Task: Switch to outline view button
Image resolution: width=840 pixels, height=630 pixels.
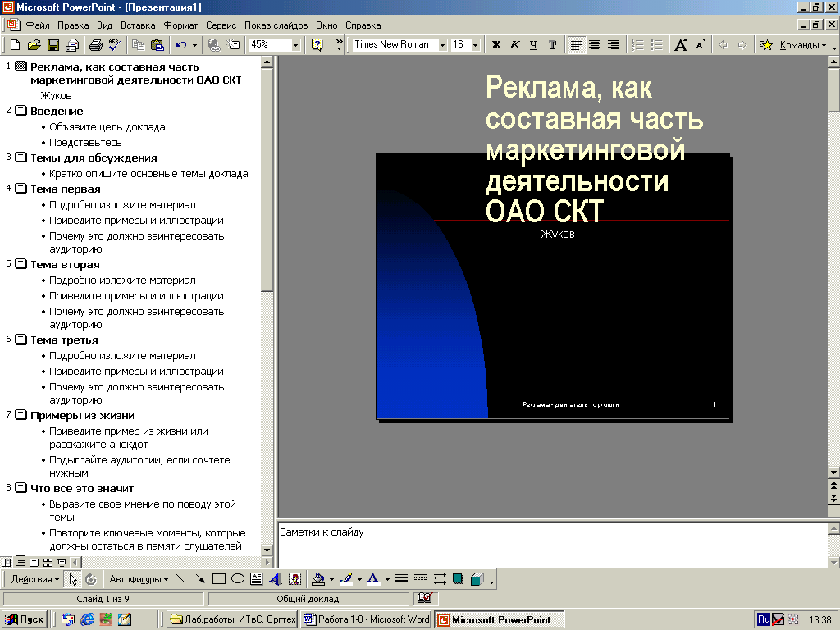Action: pyautogui.click(x=20, y=562)
